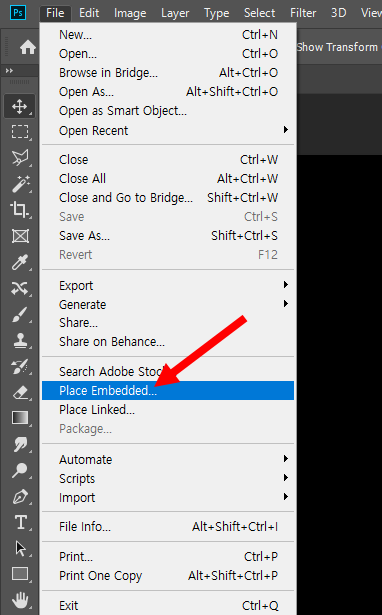Choose Save As... menu item

click(x=168, y=235)
